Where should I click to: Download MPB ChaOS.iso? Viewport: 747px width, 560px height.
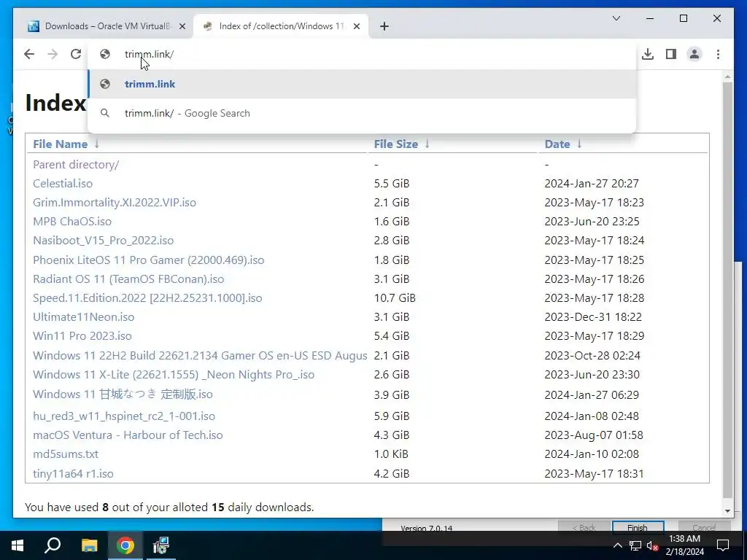pyautogui.click(x=72, y=222)
